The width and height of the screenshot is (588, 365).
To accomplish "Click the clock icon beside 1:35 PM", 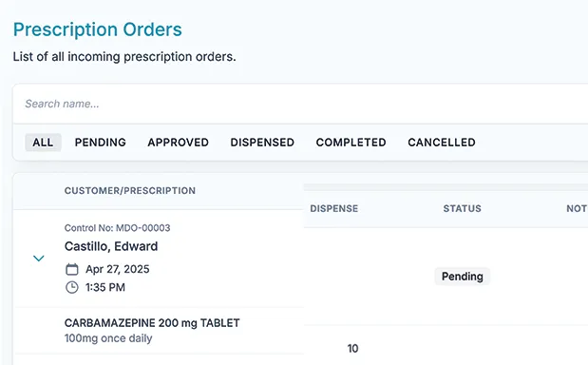I will tap(72, 287).
